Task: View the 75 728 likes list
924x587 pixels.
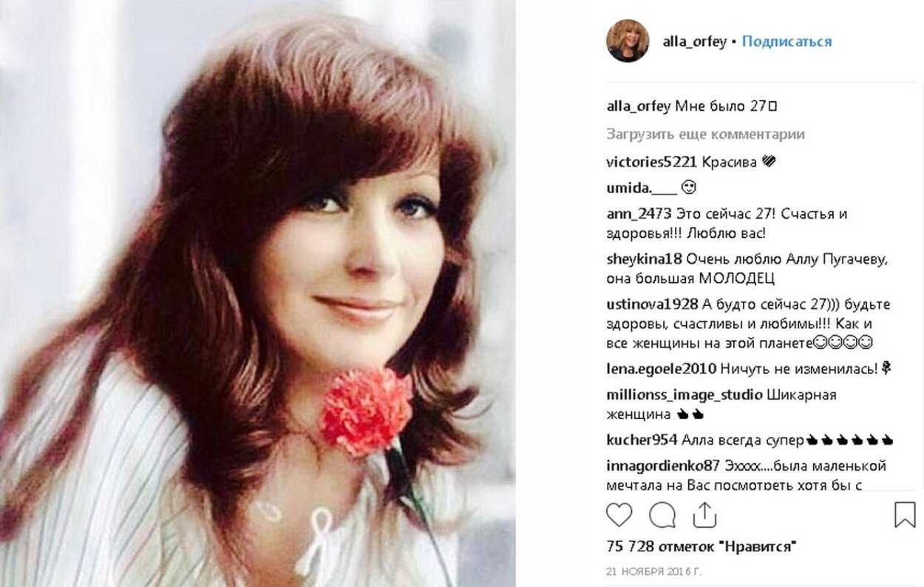Action: (x=700, y=547)
